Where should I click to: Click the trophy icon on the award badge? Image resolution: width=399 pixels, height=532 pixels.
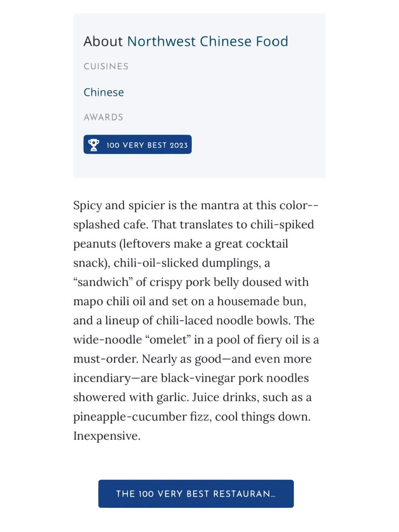94,145
